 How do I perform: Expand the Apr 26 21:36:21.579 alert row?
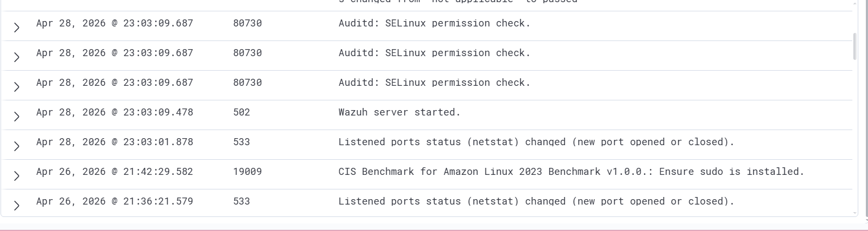click(17, 206)
